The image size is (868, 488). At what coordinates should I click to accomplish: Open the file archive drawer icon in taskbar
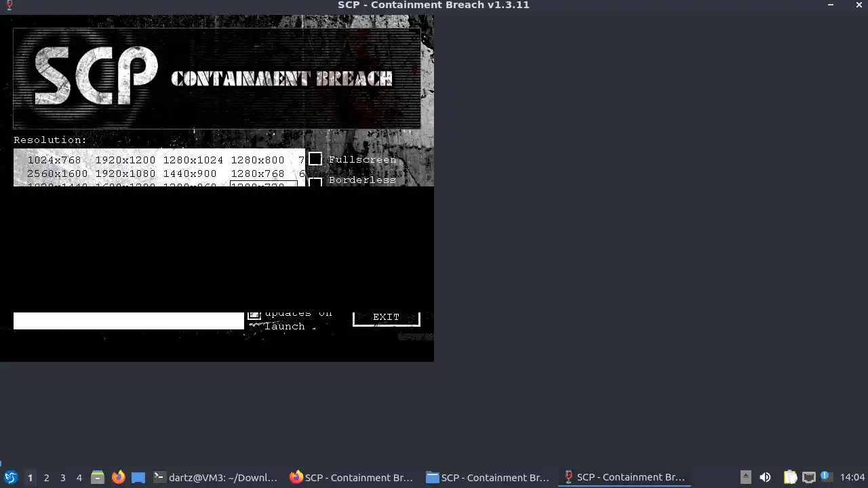pos(98,477)
